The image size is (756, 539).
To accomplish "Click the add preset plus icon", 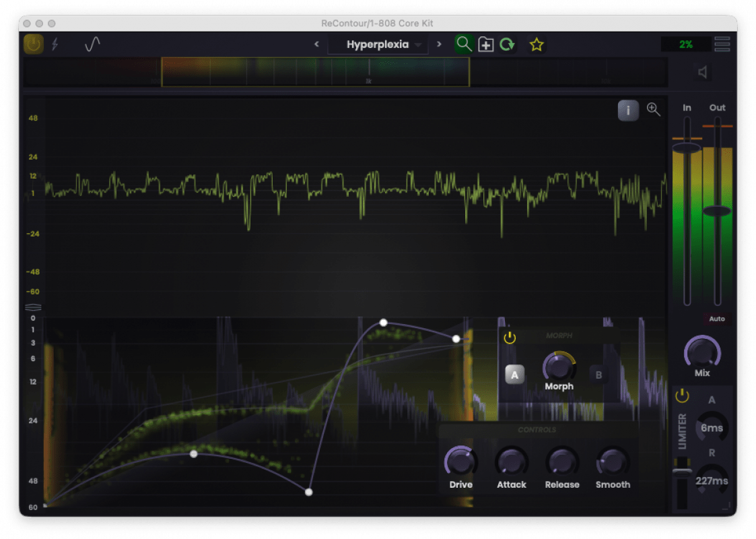I will (x=485, y=45).
